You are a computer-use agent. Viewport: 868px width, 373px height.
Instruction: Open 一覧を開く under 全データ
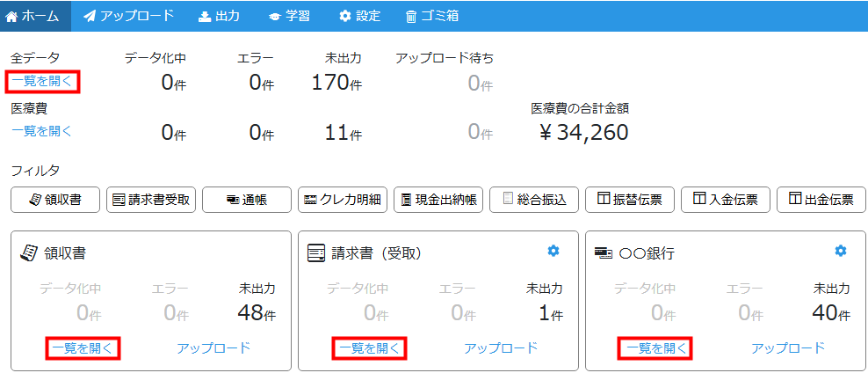[42, 82]
